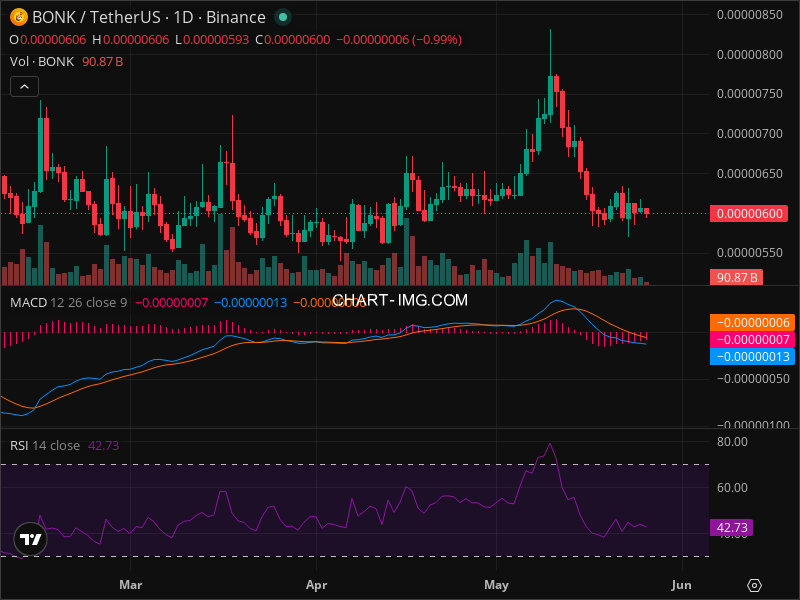Collapse the indicator legend with the chevron button
This screenshot has height=600, width=800.
point(24,87)
